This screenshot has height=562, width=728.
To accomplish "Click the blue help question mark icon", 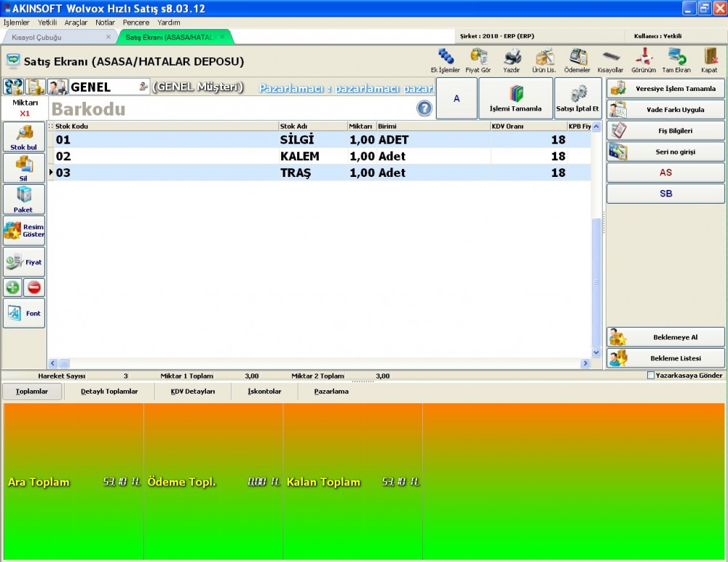I will point(424,108).
